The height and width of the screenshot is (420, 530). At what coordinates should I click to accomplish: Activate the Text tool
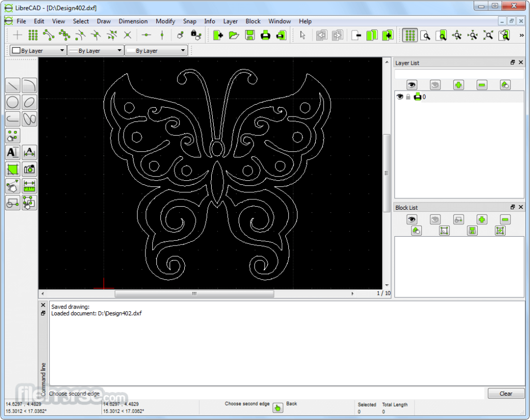click(x=12, y=152)
